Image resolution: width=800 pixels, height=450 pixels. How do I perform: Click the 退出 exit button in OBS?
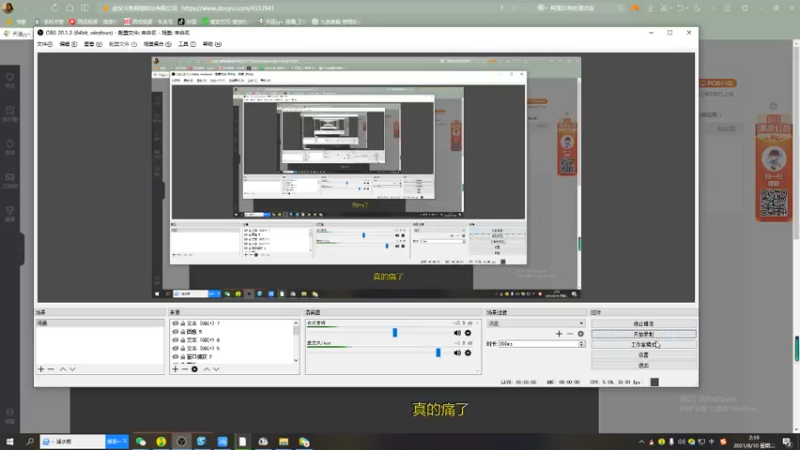tap(643, 365)
